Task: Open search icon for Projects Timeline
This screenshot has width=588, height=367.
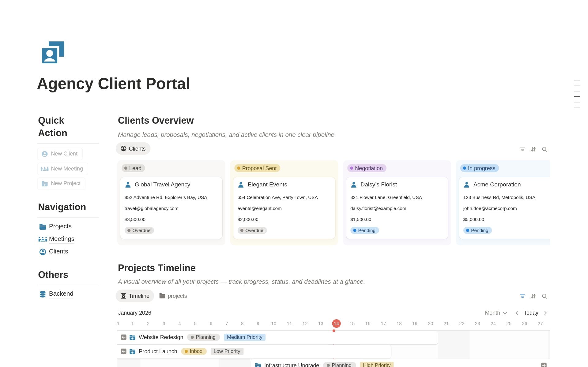Action: [545, 296]
